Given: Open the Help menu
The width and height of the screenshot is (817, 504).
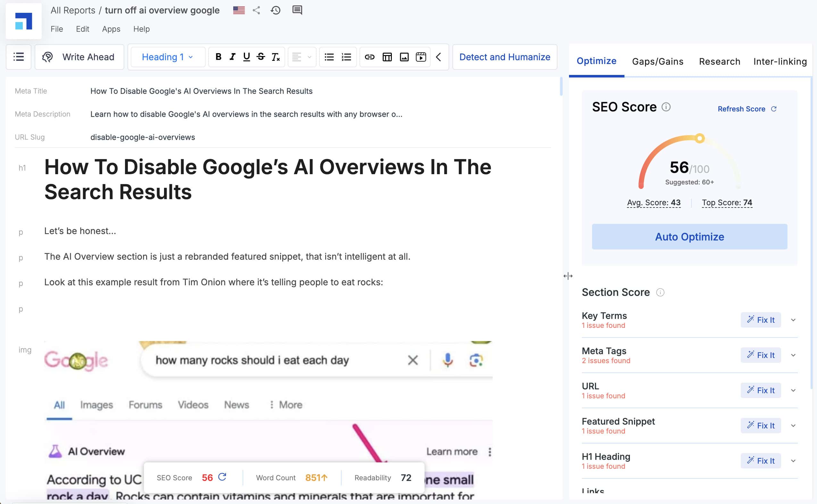Looking at the screenshot, I should 141,29.
